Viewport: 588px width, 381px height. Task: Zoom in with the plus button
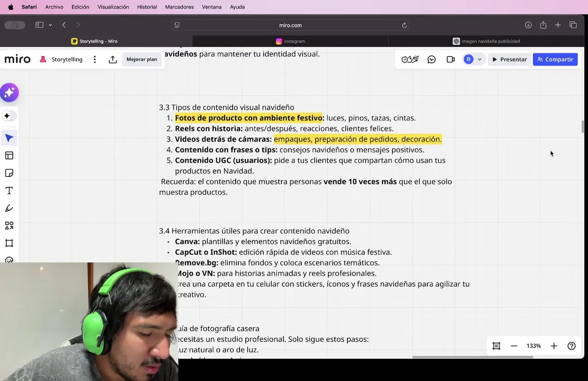554,346
